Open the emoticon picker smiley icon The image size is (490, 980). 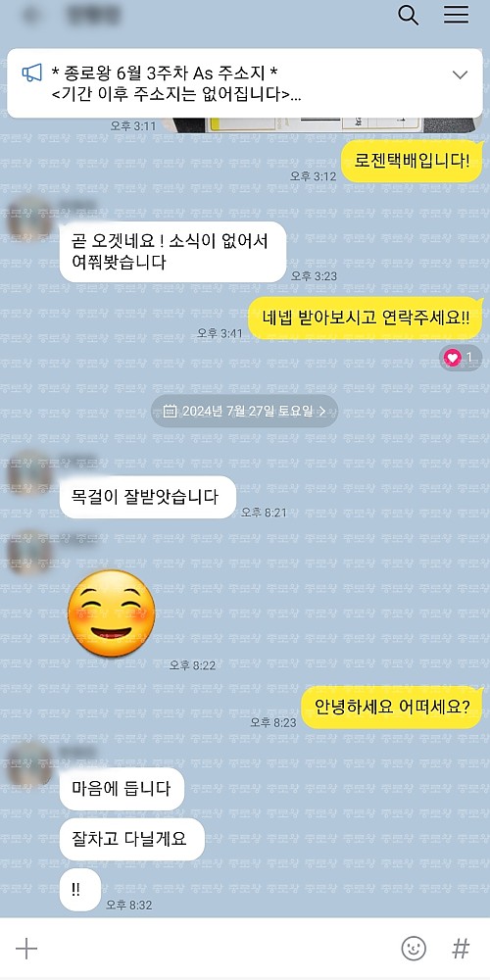click(x=414, y=948)
